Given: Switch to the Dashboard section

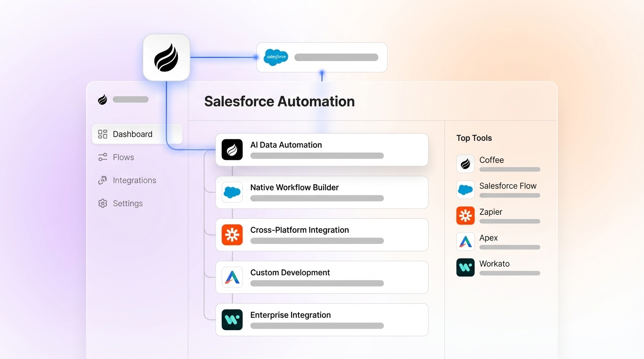Looking at the screenshot, I should [132, 134].
